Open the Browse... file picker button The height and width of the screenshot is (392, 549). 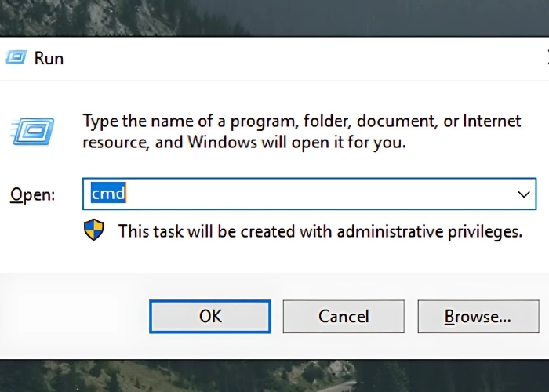[x=478, y=316]
